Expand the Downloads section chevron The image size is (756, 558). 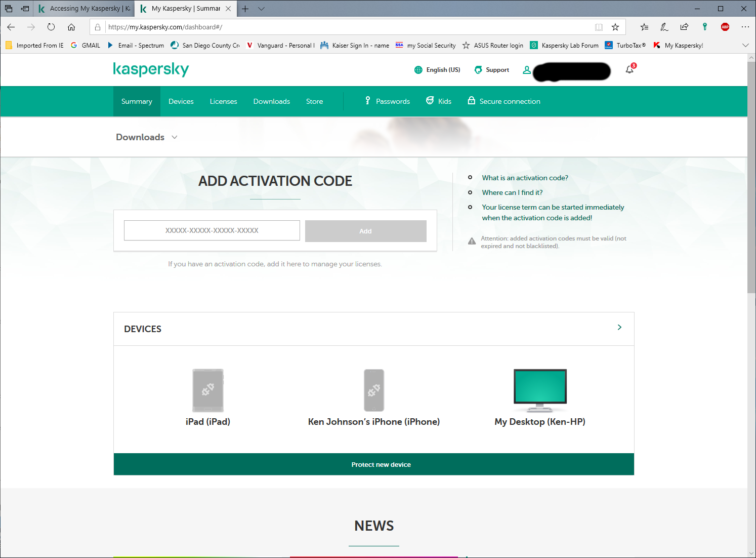point(175,137)
